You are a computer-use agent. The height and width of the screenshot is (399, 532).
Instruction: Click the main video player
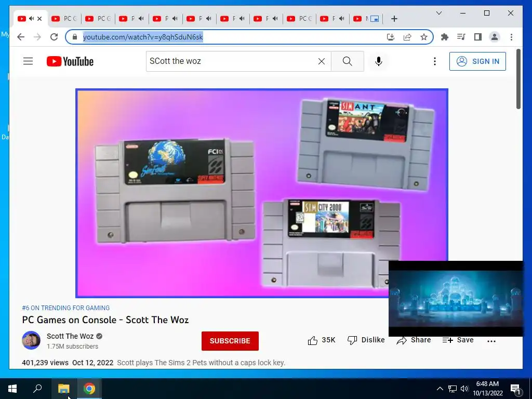coord(262,193)
